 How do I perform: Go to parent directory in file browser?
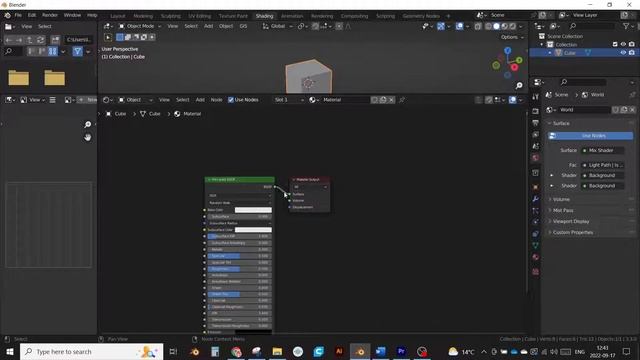[30, 40]
